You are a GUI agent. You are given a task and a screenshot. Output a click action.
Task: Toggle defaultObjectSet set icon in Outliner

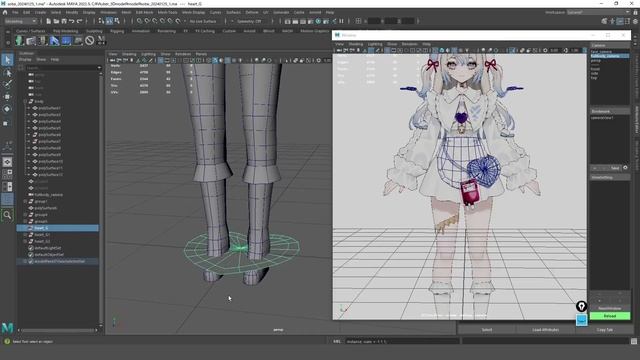coord(31,254)
